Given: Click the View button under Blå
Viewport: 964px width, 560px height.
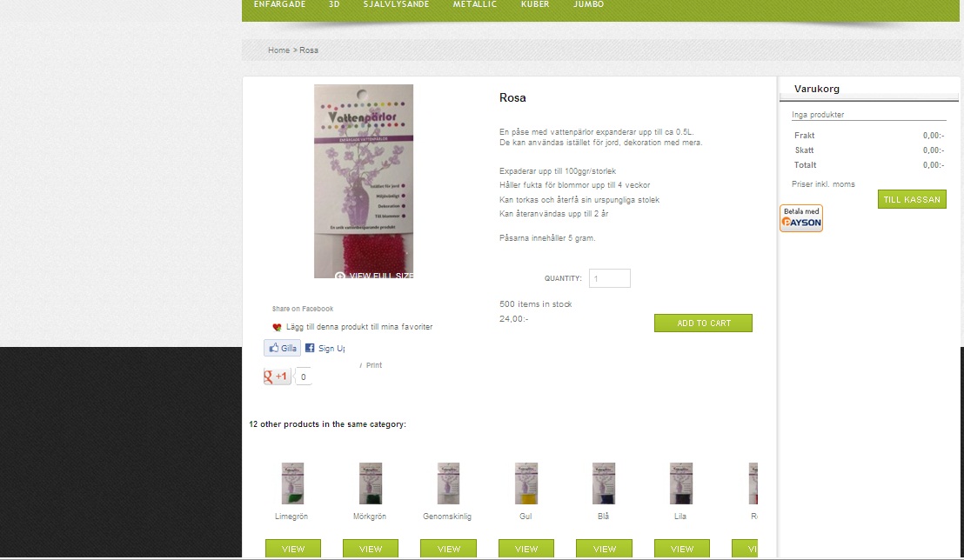Looking at the screenshot, I should (605, 549).
